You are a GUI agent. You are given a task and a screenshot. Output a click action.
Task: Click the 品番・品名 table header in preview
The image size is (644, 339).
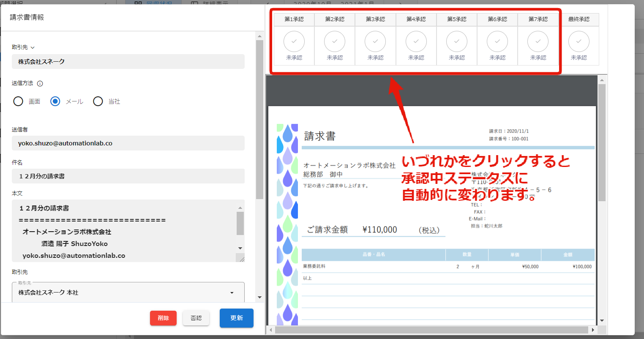click(374, 254)
